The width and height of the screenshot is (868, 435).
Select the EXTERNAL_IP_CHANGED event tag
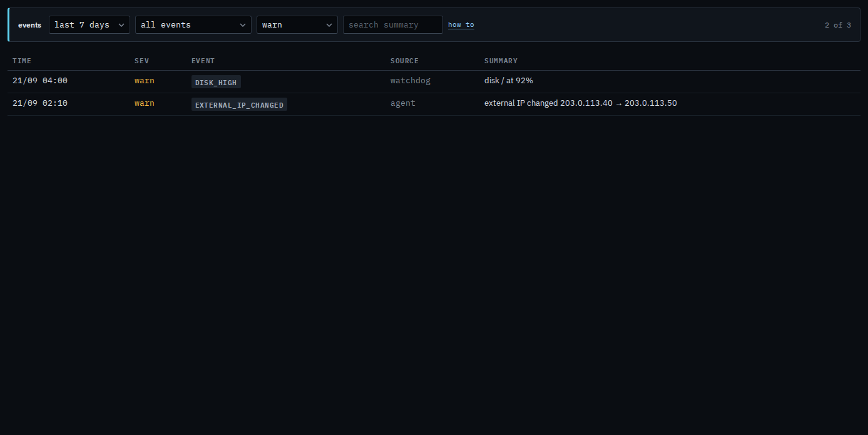click(x=239, y=105)
